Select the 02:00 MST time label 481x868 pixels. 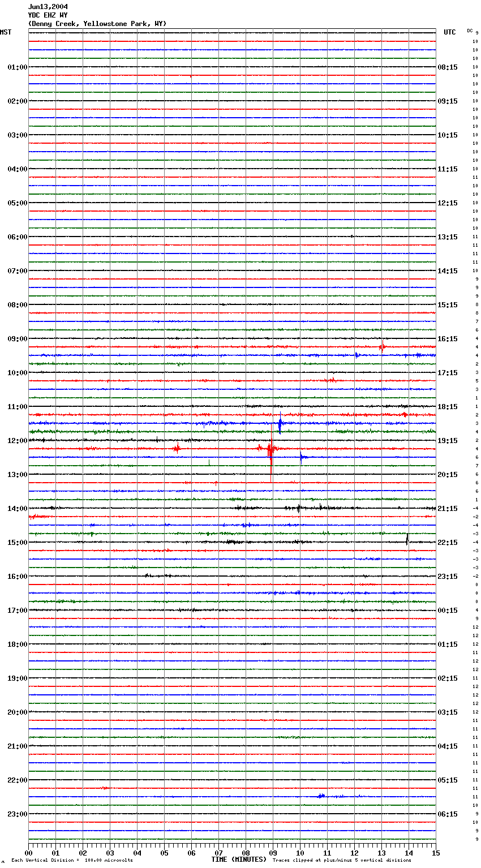coord(18,101)
